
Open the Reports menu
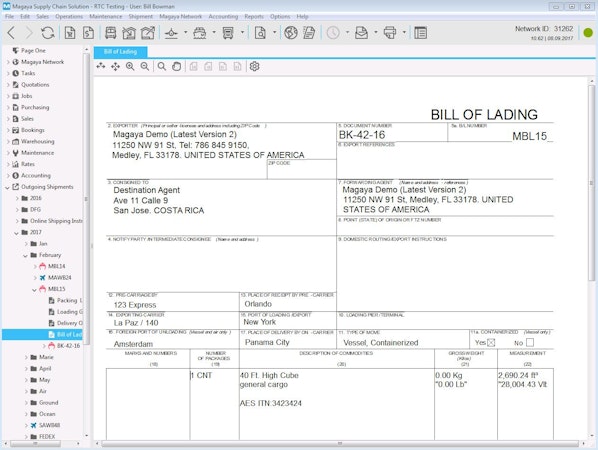click(x=254, y=16)
